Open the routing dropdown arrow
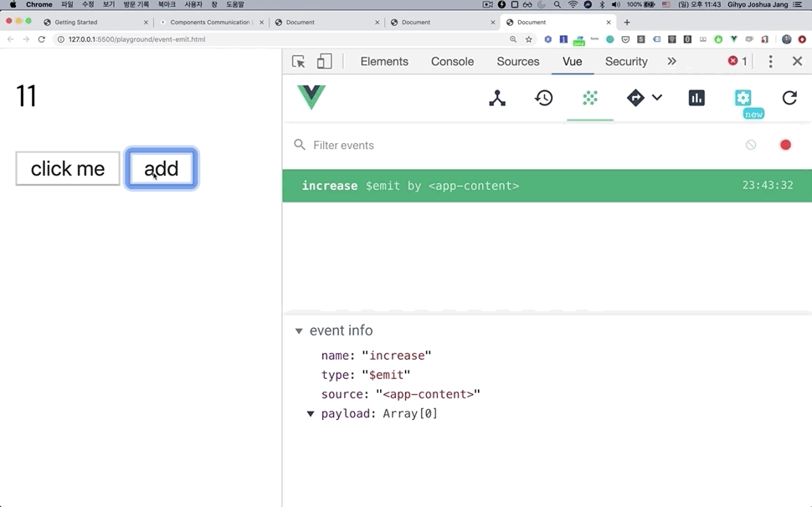The width and height of the screenshot is (812, 507). pos(656,97)
